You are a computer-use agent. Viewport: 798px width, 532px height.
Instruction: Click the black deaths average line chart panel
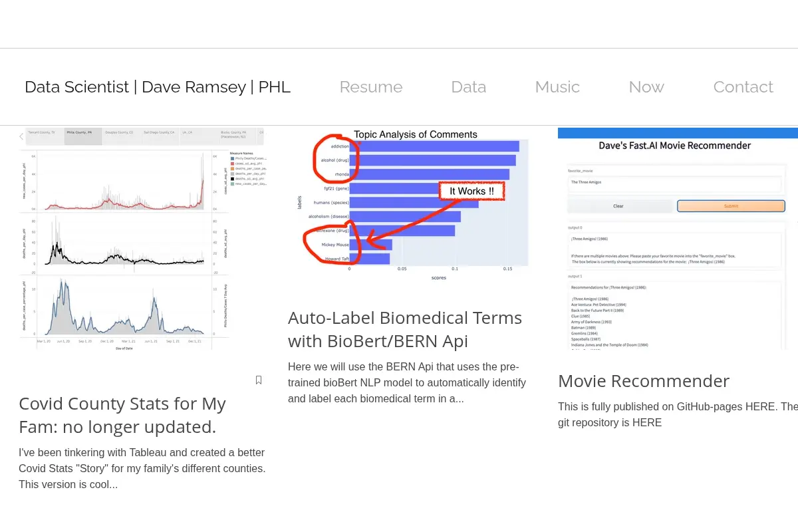coord(123,244)
